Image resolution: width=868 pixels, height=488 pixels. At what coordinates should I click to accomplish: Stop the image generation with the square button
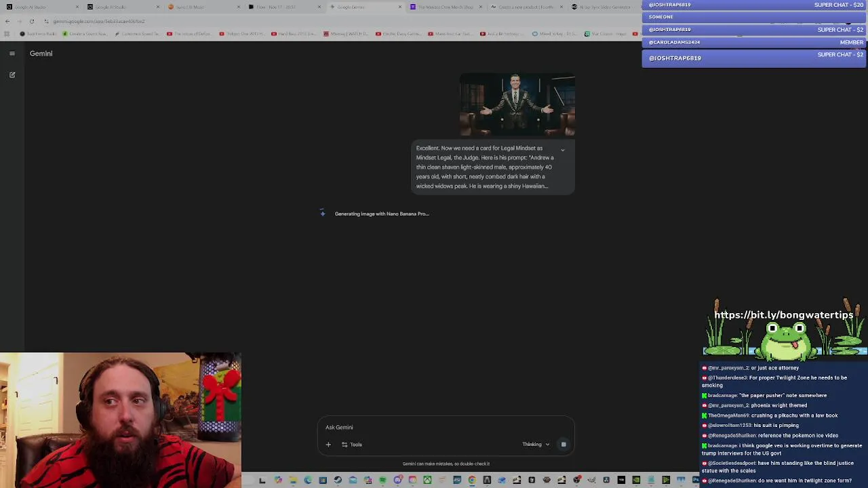pyautogui.click(x=564, y=445)
